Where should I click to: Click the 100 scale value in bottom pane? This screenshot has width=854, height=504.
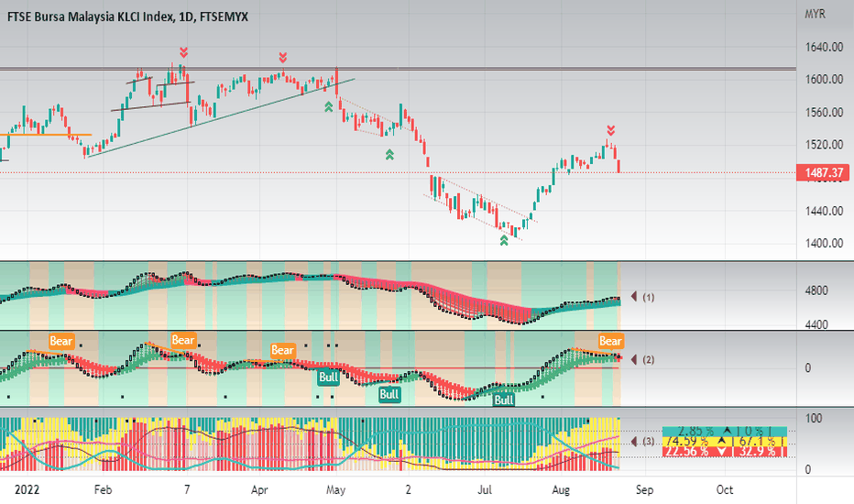pyautogui.click(x=813, y=419)
